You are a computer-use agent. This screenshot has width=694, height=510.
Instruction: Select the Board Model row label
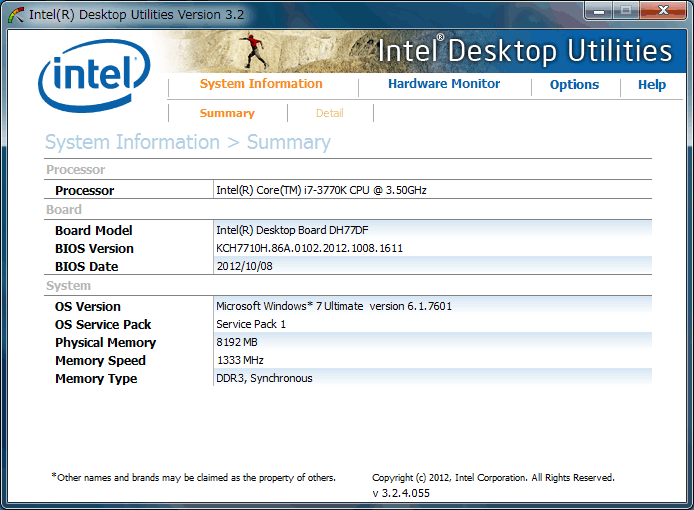click(x=94, y=231)
